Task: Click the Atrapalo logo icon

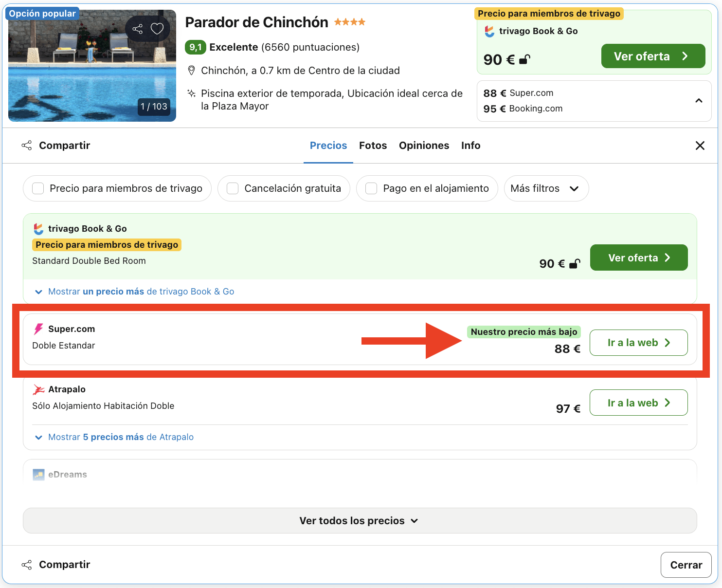Action: 38,389
